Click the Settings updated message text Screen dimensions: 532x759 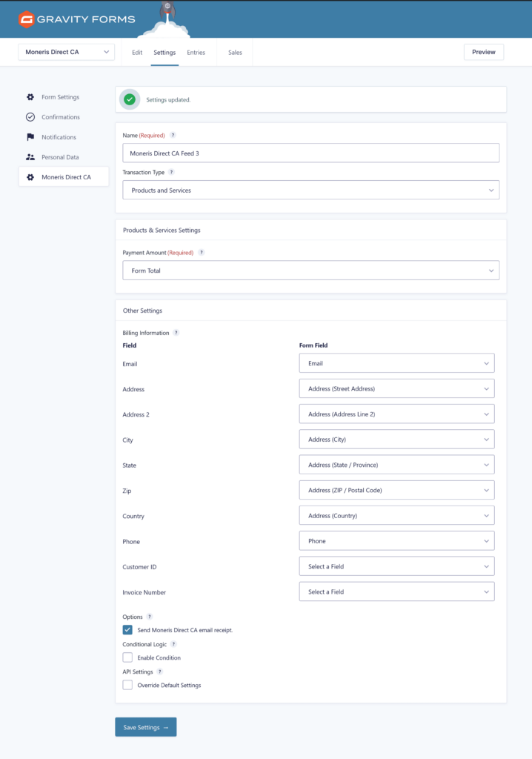pos(168,100)
